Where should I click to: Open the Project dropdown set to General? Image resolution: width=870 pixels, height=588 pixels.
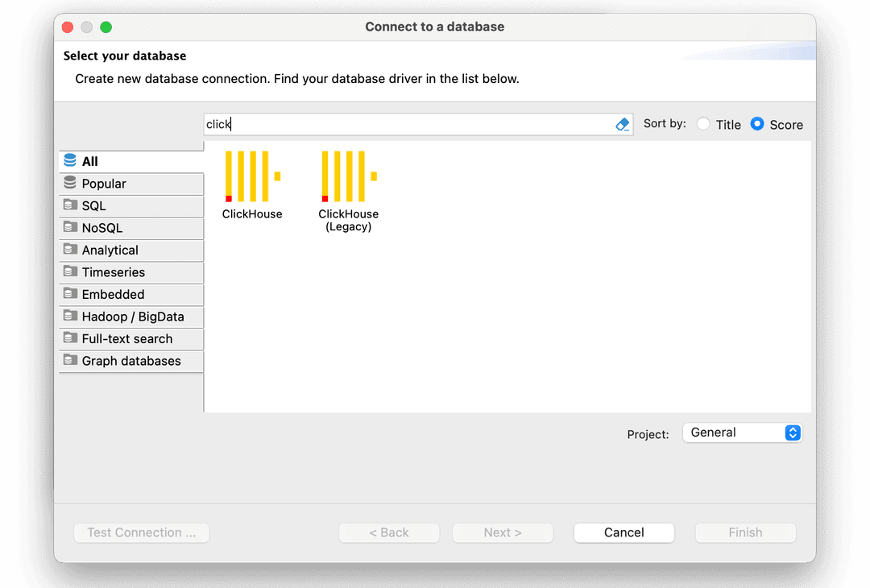coord(743,433)
